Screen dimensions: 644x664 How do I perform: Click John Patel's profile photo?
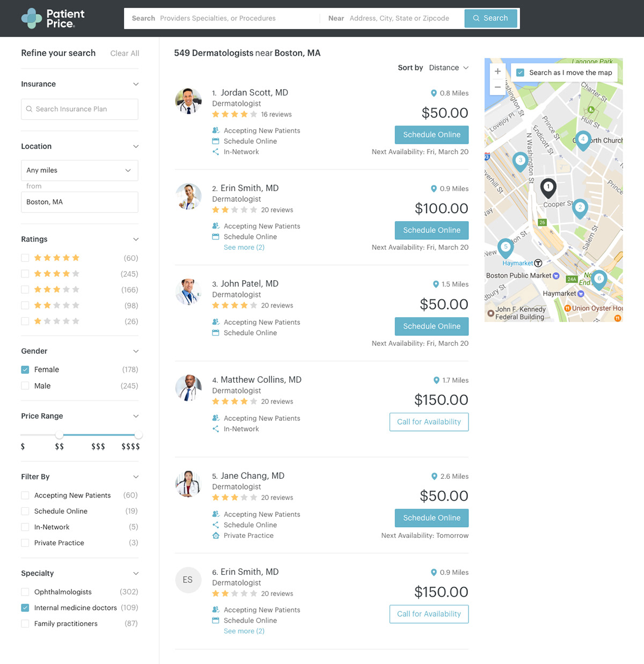click(188, 292)
